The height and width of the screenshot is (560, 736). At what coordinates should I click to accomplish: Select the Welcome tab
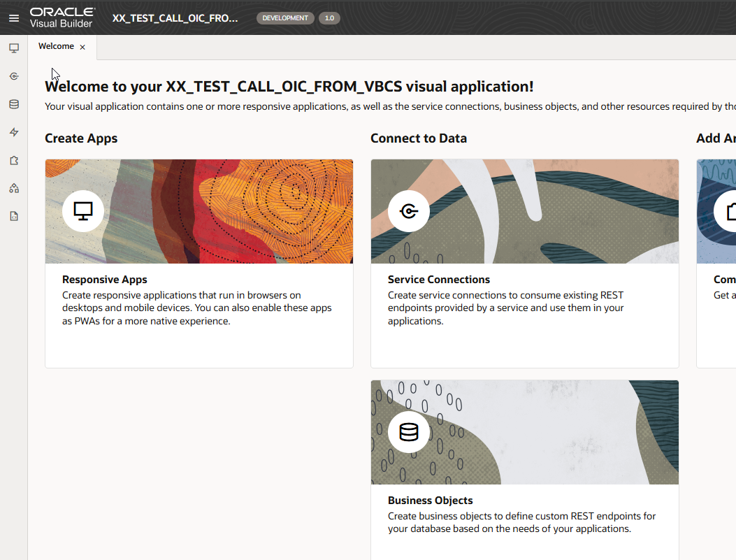(x=56, y=46)
